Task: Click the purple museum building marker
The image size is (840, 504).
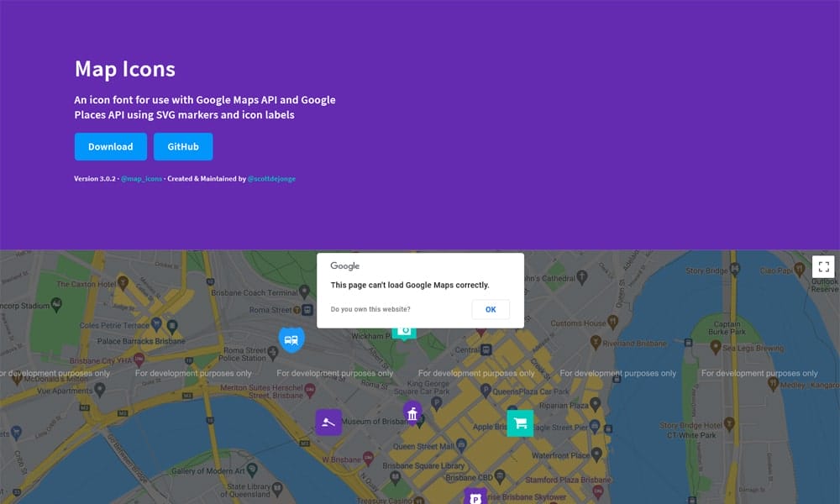Action: [x=412, y=413]
